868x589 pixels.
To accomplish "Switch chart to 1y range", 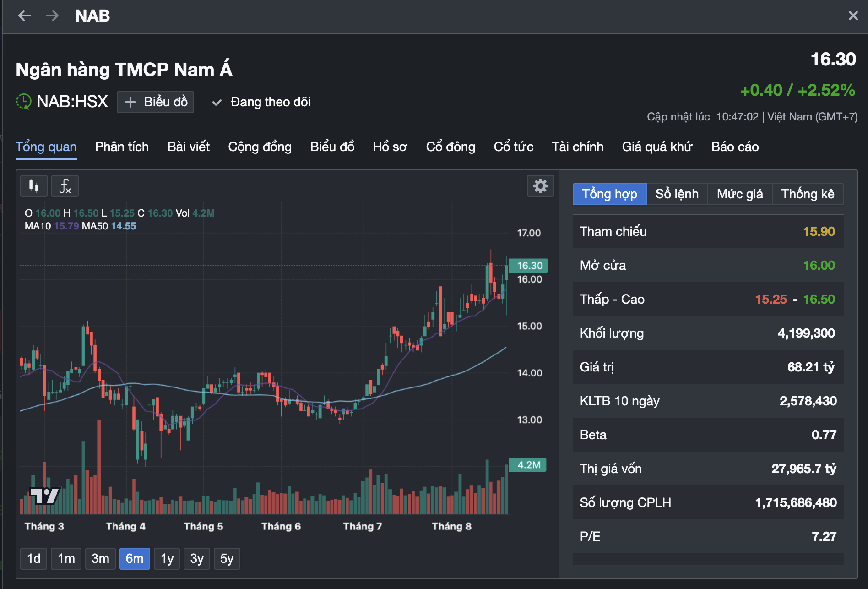I will 167,559.
